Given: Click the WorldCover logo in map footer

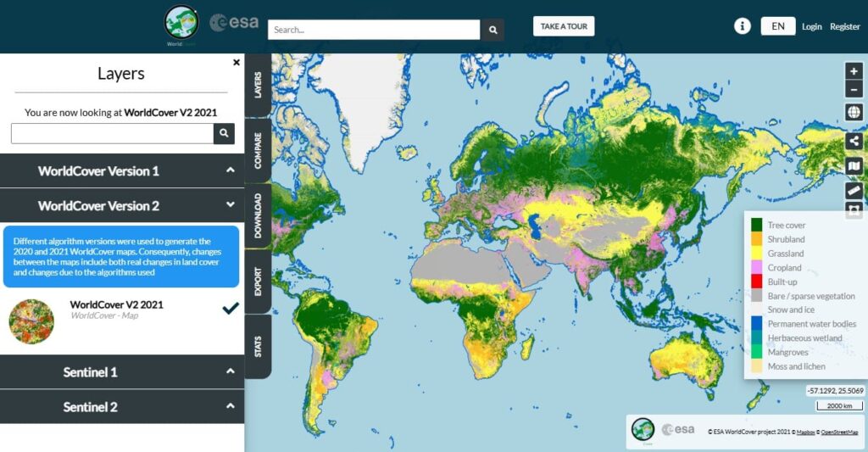Looking at the screenshot, I should (643, 431).
